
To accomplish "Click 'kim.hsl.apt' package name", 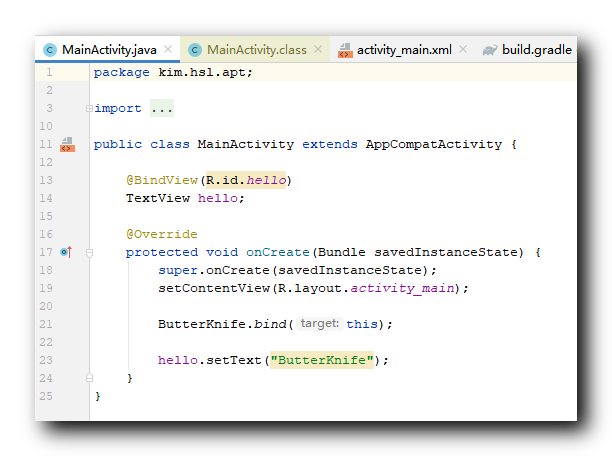I will click(x=201, y=72).
